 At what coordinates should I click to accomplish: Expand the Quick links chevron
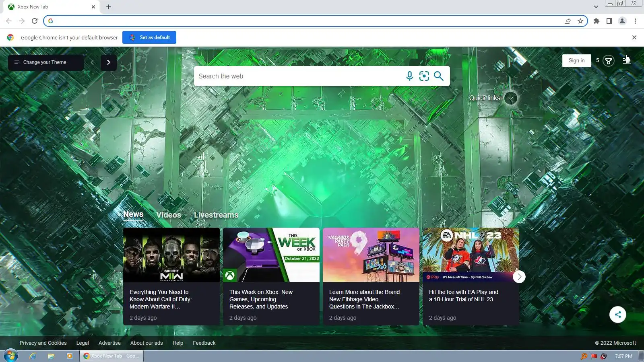[511, 98]
